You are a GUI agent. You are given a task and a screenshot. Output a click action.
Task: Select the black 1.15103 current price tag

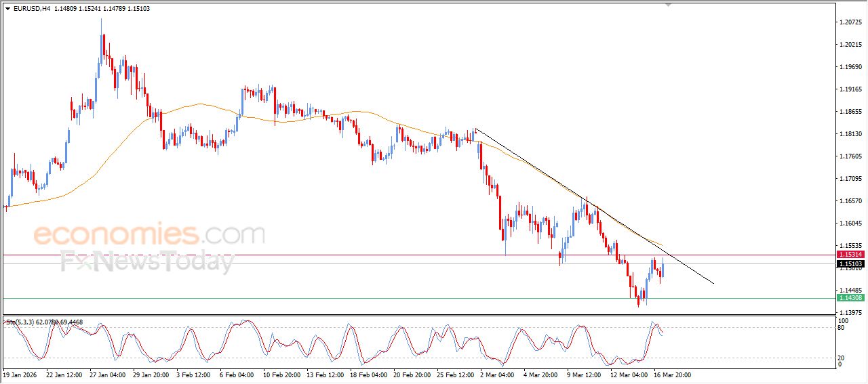pyautogui.click(x=850, y=263)
